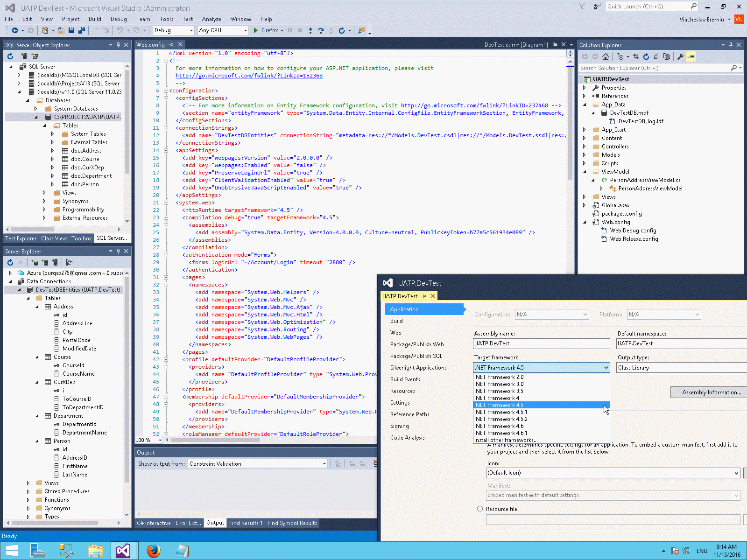Select the Resource file radio button

pos(480,509)
